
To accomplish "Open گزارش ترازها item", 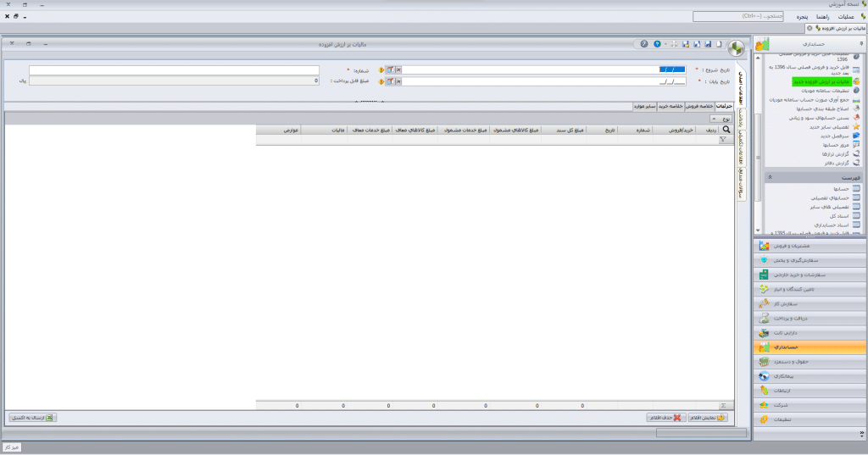I will 836,154.
